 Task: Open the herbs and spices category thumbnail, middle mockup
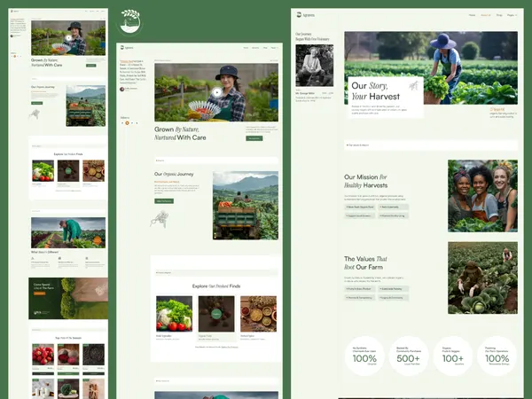coord(259,314)
